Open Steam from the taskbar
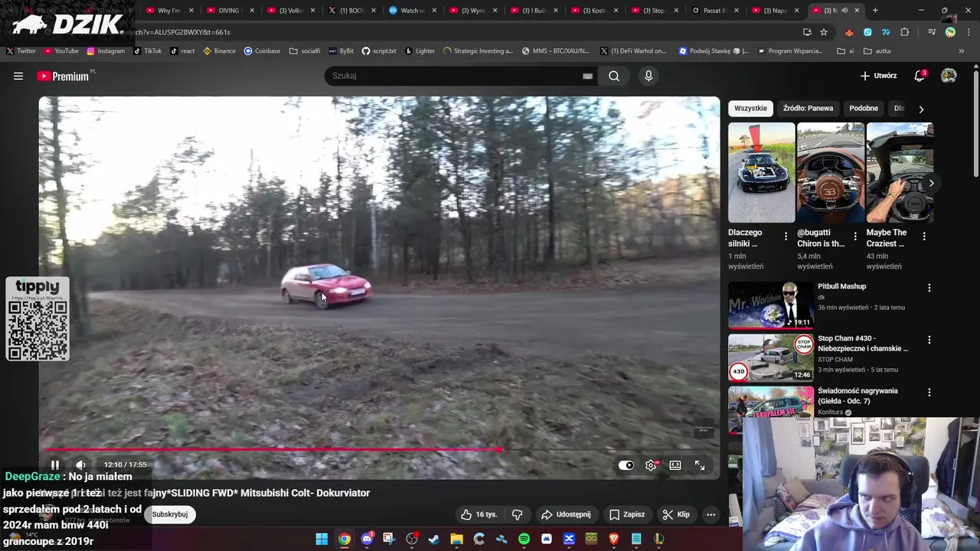Screen dimensions: 980x551 (434, 539)
